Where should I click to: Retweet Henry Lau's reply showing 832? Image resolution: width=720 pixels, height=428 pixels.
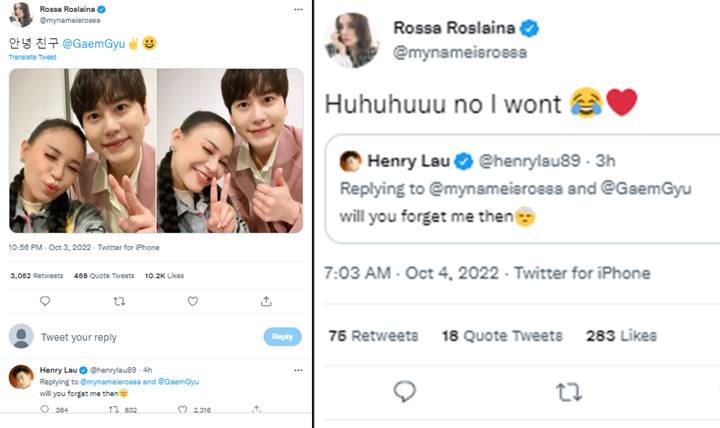pos(113,409)
